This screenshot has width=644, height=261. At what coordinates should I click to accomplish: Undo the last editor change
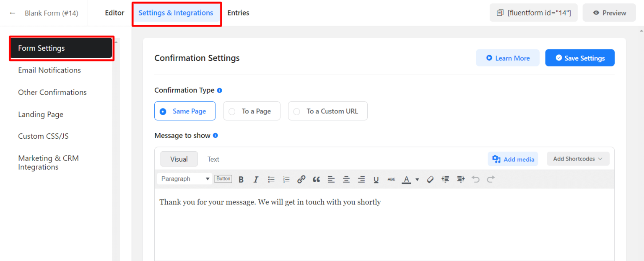[x=475, y=179]
